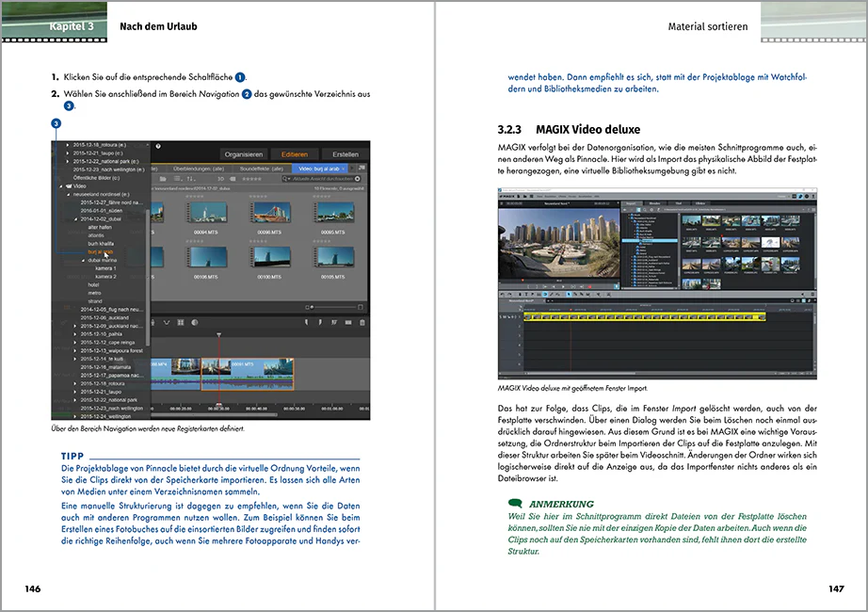
Task: Click the Pinnacle navigation tree scrollbar
Action: [149, 277]
